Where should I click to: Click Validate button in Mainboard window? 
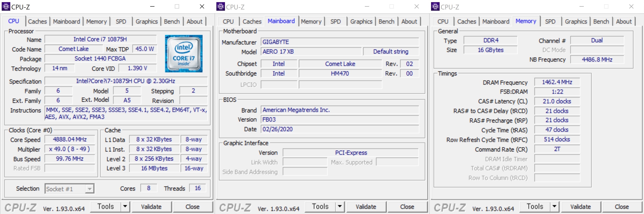(x=366, y=207)
